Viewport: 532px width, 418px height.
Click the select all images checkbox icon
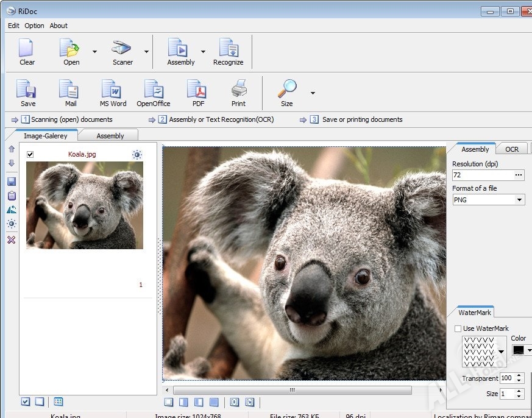[26, 402]
